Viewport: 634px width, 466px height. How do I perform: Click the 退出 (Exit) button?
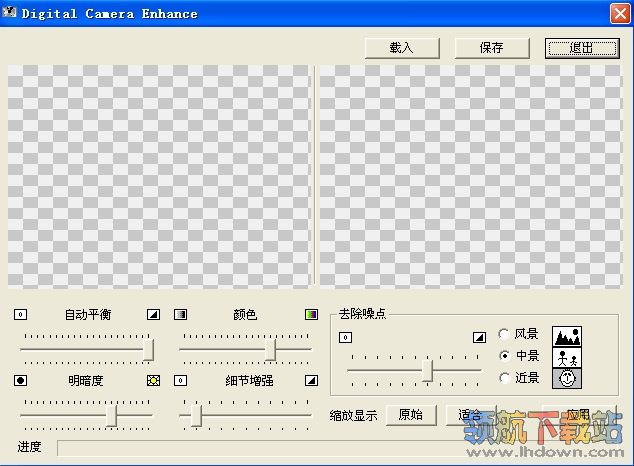581,48
